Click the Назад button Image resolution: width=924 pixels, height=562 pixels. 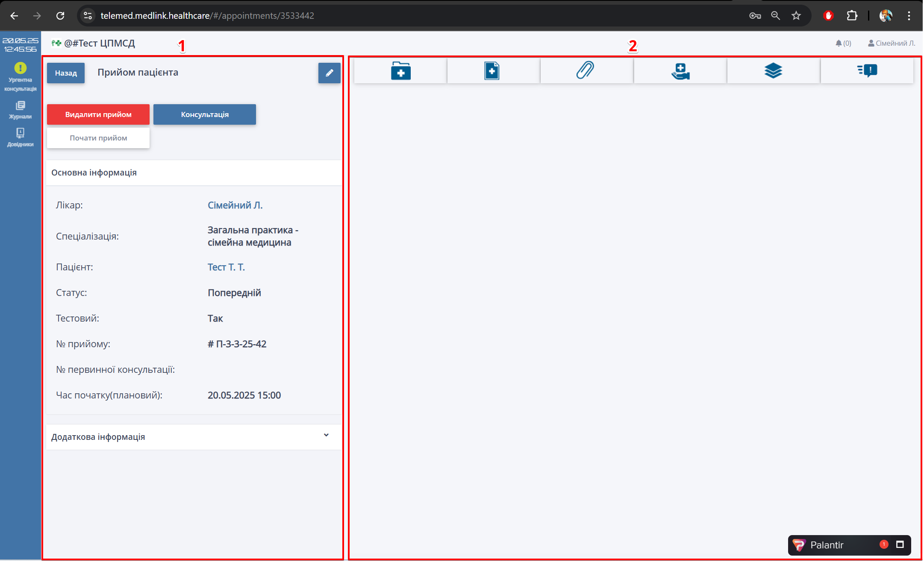pyautogui.click(x=66, y=73)
